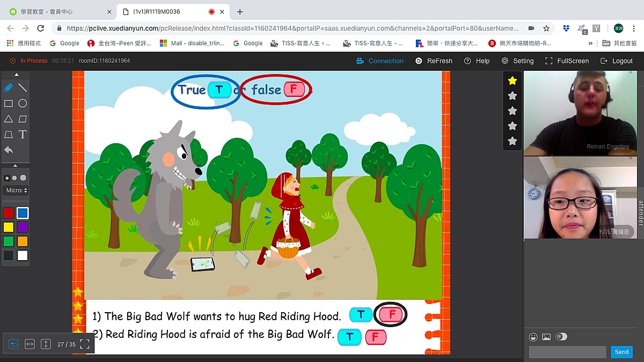
Task: Toggle the bullet-comment switch in chat
Action: 561,337
